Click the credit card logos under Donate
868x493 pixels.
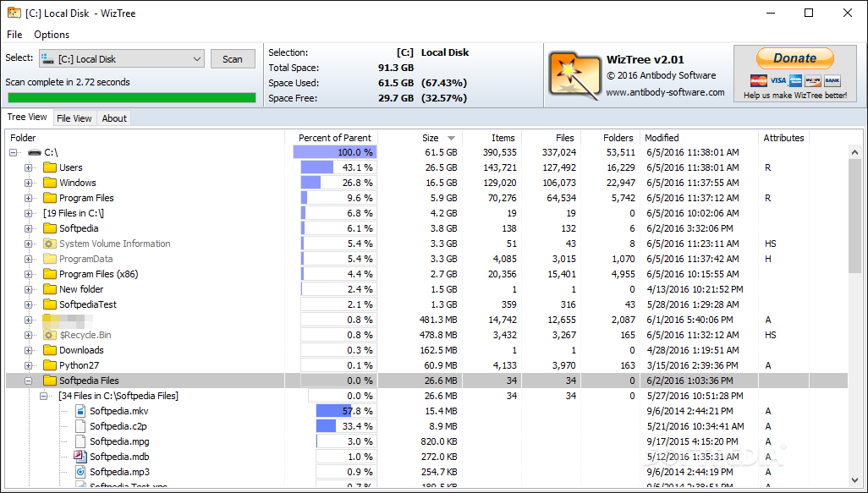coord(795,80)
